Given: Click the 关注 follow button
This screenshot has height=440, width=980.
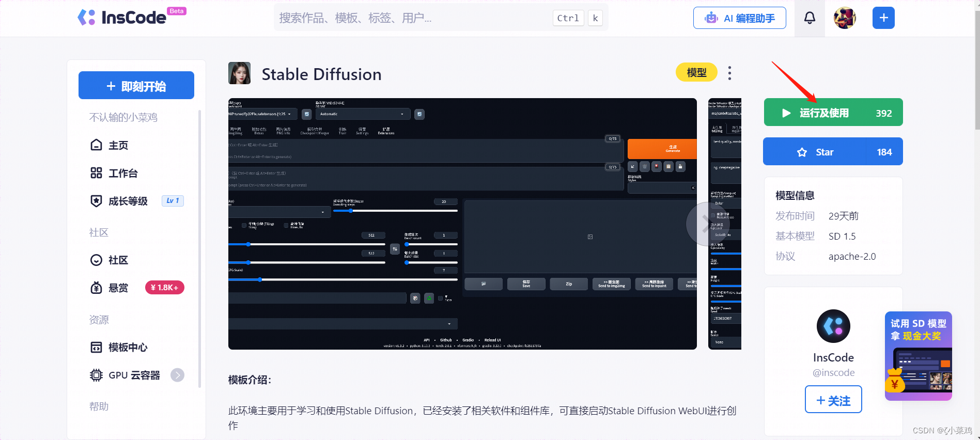Looking at the screenshot, I should click(833, 399).
